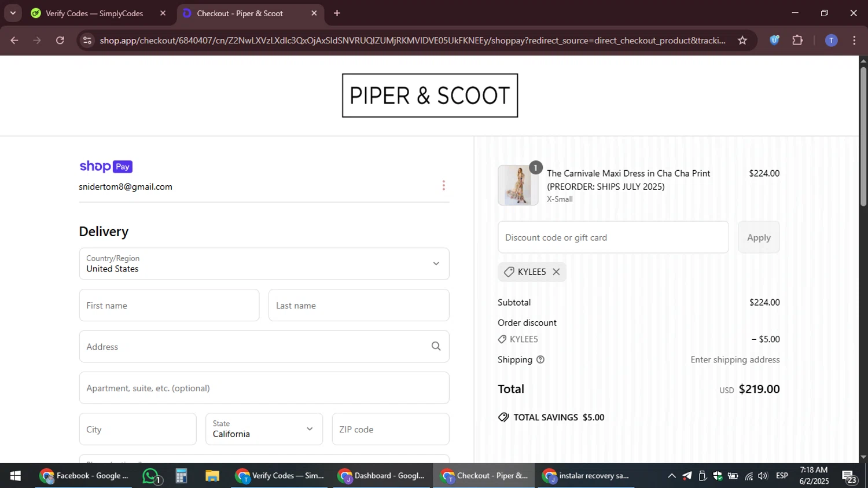The image size is (868, 488).
Task: Open instalar recovery window in taskbar
Action: [586, 476]
